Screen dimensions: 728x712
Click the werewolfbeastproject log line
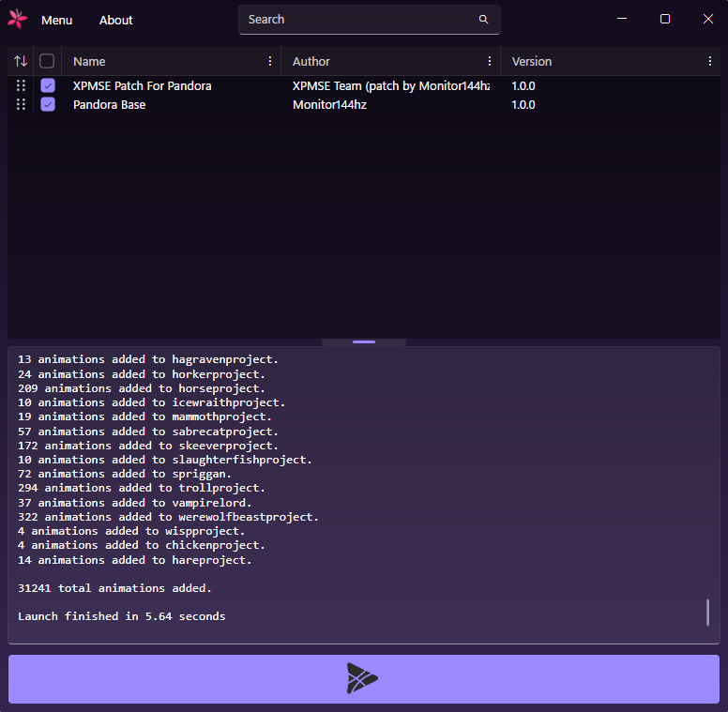[168, 517]
